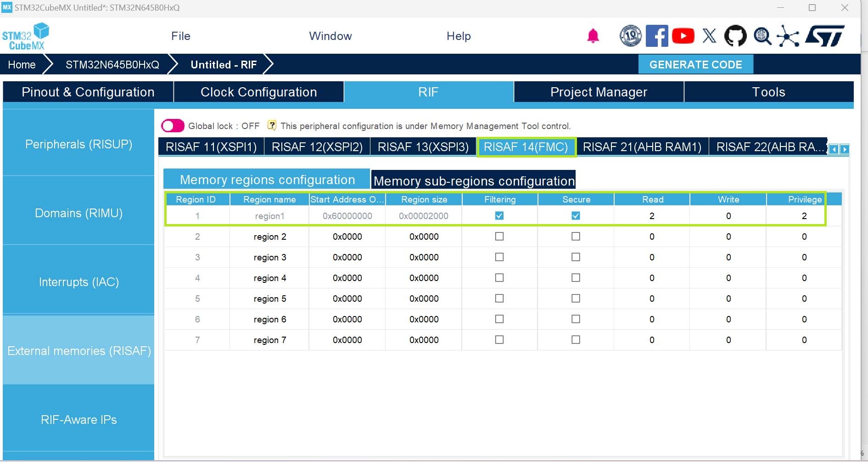Open the YouTube channel icon

[x=683, y=36]
